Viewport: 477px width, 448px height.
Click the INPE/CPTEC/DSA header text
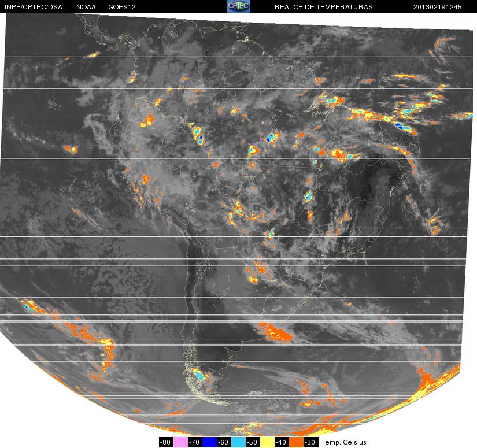34,7
